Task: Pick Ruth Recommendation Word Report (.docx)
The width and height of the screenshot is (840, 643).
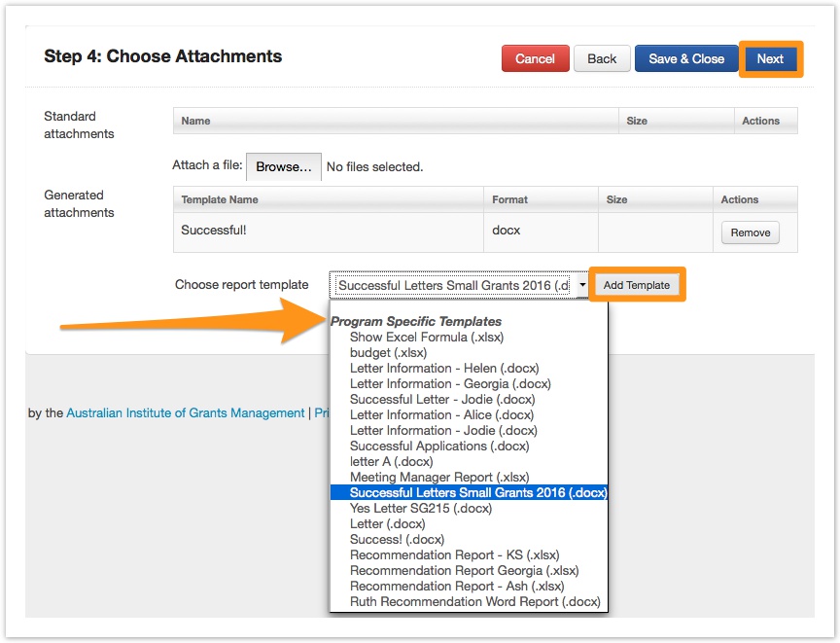Action: pos(475,602)
